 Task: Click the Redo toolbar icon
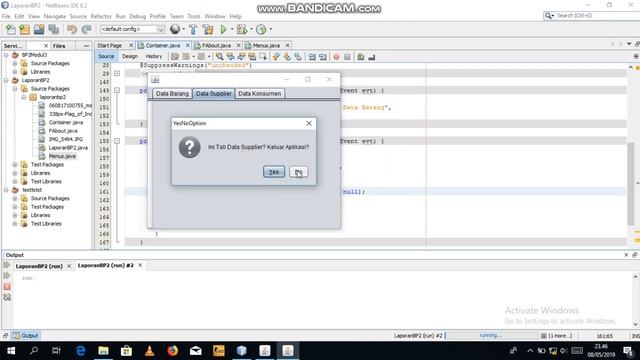click(x=86, y=29)
